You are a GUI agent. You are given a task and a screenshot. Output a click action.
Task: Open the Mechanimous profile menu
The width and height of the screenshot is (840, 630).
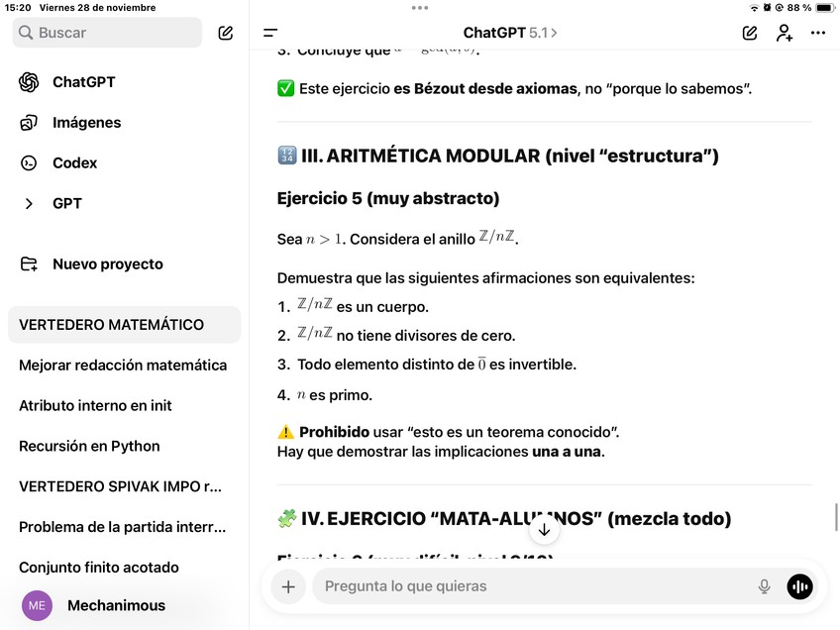pyautogui.click(x=116, y=605)
